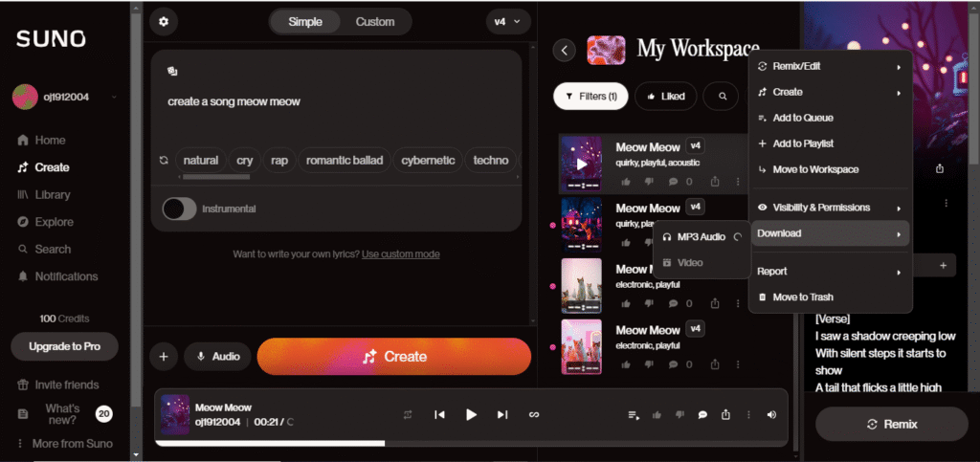Refresh the style suggestions icon
980x462 pixels.
pos(164,161)
